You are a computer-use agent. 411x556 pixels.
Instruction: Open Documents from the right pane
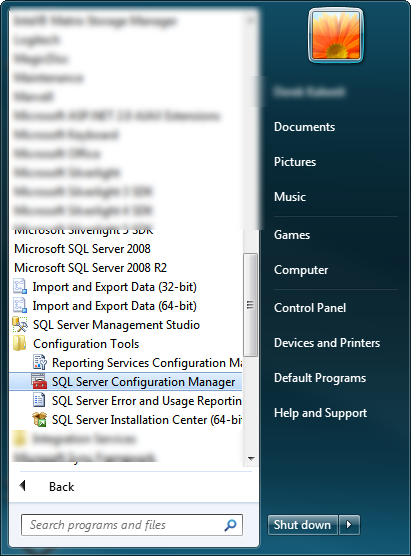(x=304, y=127)
